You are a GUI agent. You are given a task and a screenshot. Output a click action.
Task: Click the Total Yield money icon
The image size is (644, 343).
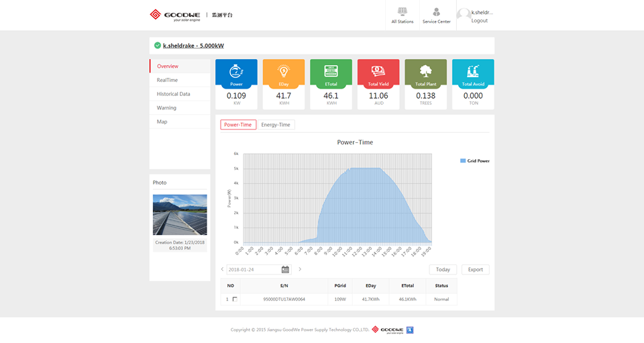378,71
